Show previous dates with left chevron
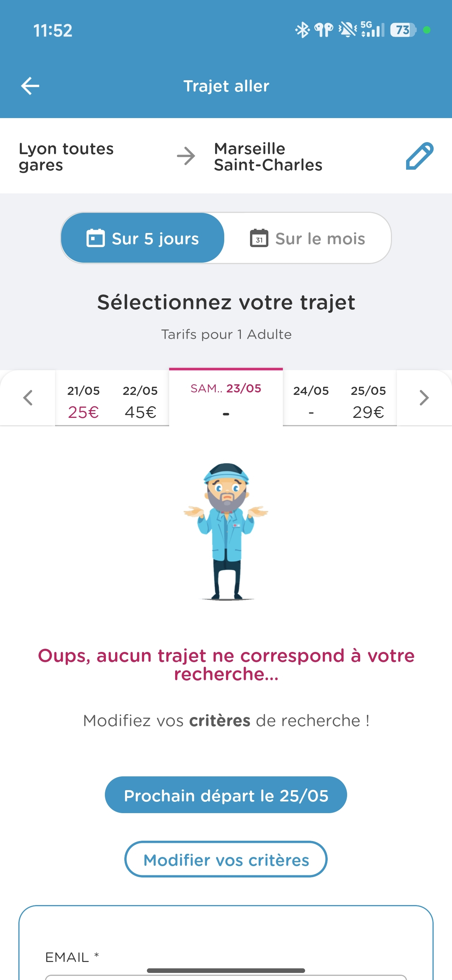This screenshot has width=452, height=980. point(28,398)
